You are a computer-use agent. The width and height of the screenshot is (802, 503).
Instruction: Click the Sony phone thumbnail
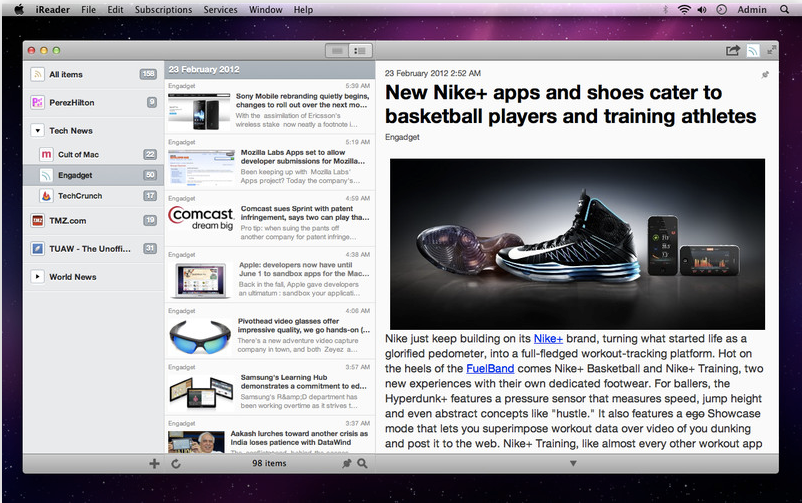(199, 111)
